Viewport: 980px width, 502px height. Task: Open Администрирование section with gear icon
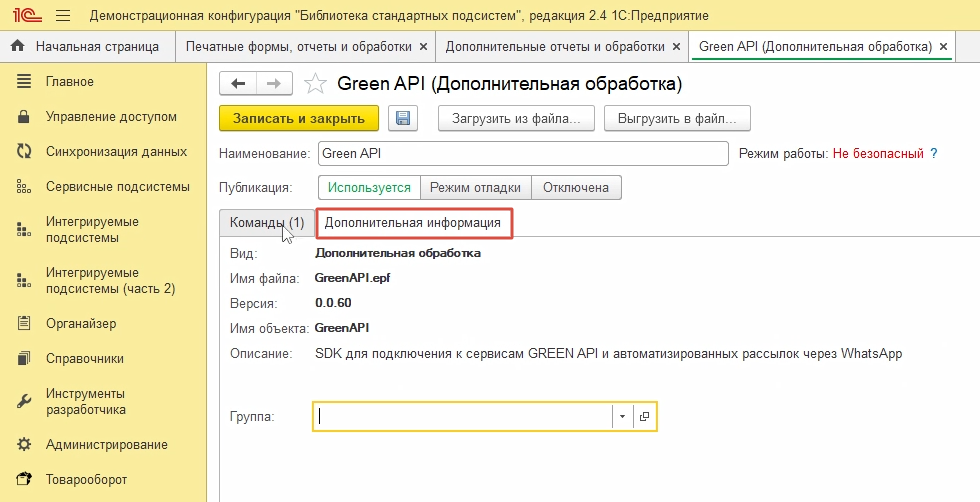click(25, 444)
